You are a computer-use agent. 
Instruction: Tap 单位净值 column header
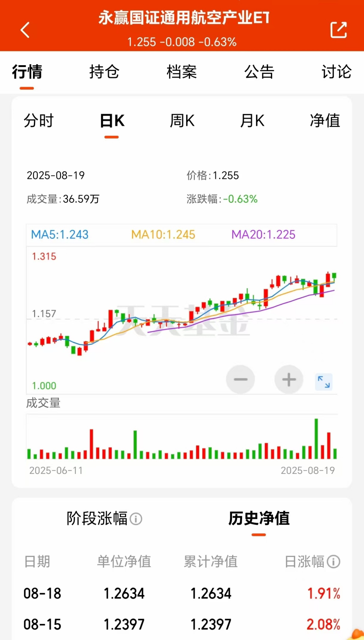124,562
